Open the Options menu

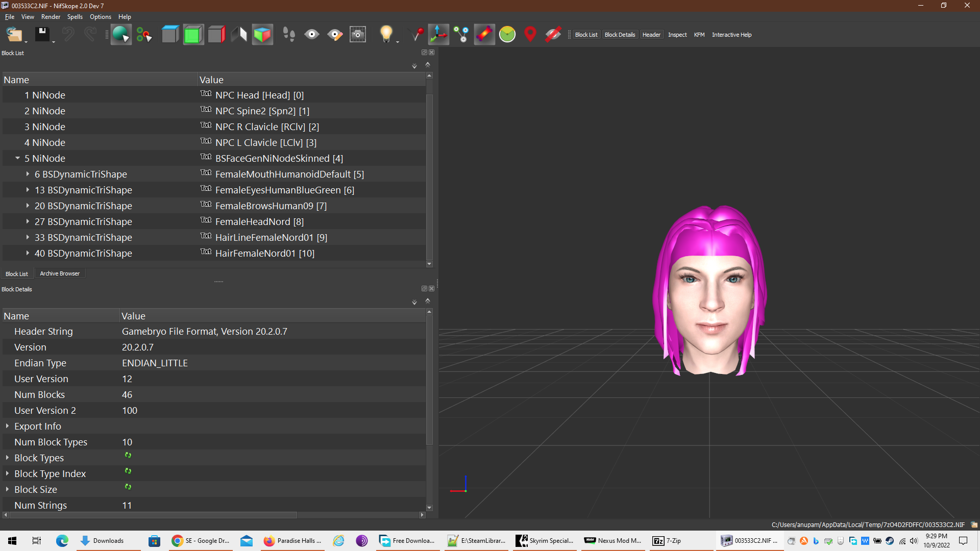[101, 17]
